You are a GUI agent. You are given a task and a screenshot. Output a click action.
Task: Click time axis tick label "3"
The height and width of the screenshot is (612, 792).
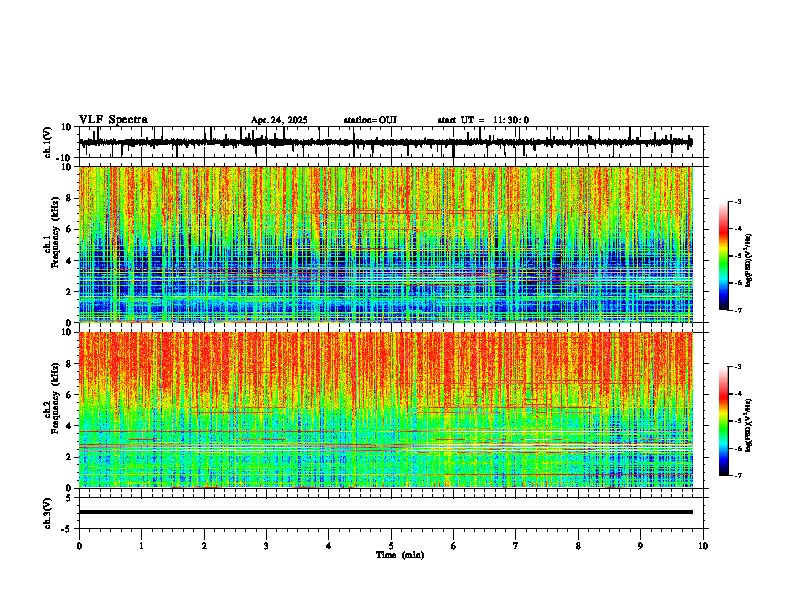[266, 546]
